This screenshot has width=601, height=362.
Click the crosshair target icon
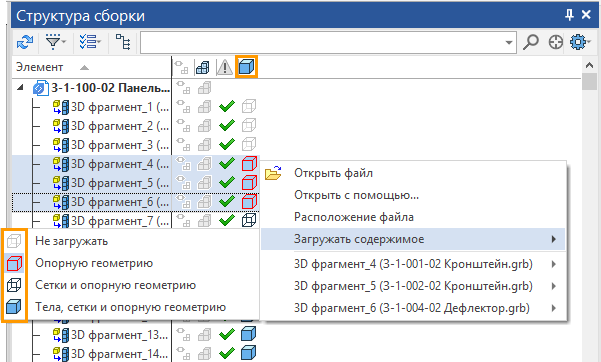pos(555,42)
